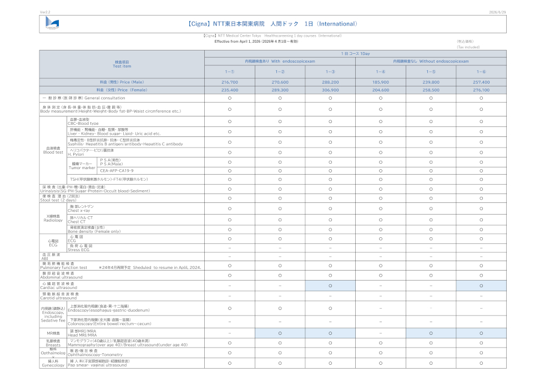This screenshot has height=392, width=555.
Task: Click the 'Price (Female)' row label
Action: coord(122,90)
